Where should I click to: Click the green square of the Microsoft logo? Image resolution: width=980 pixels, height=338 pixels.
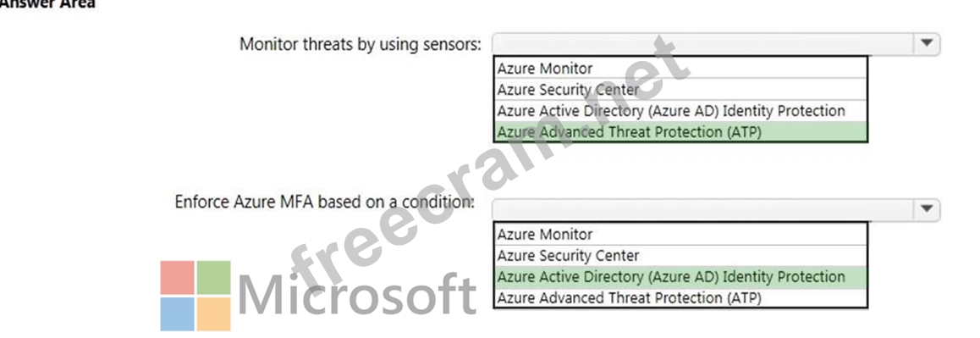[214, 277]
